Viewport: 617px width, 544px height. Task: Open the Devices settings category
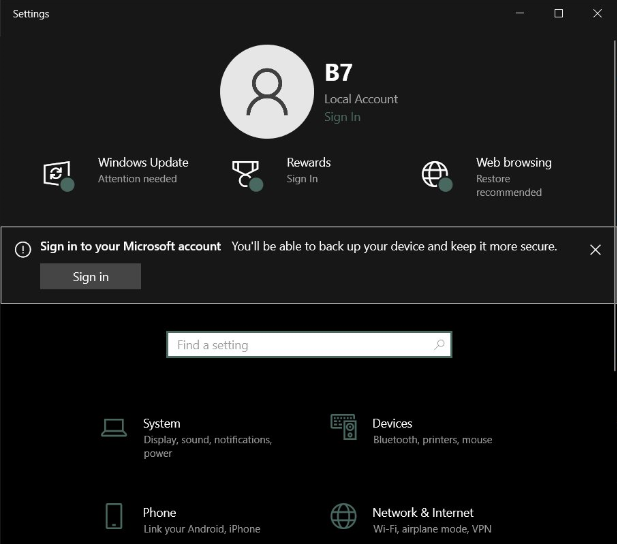(x=411, y=431)
